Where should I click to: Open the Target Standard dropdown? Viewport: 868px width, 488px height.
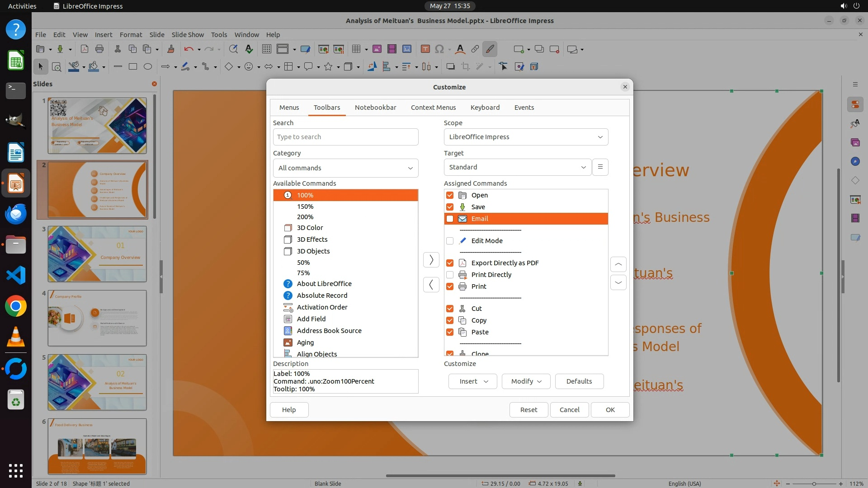point(517,167)
